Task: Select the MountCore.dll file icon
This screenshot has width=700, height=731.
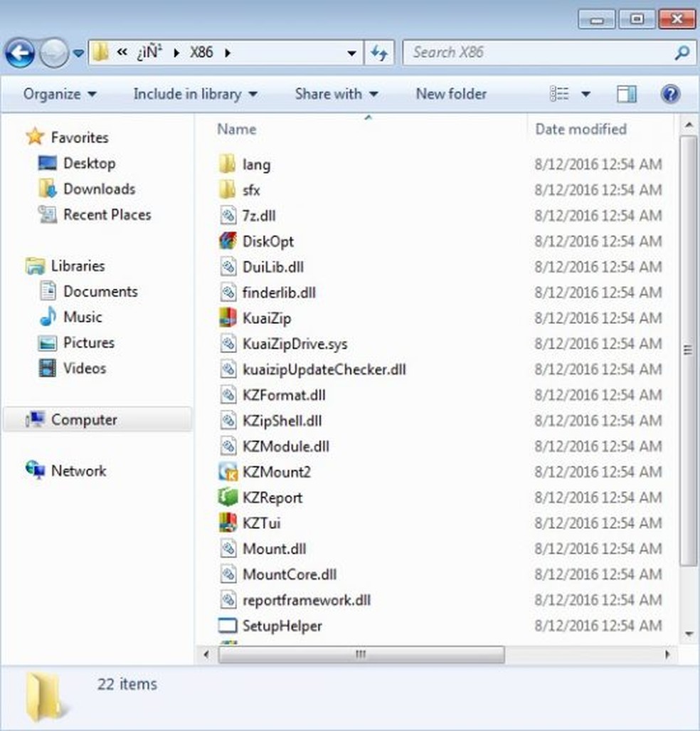Action: 228,574
